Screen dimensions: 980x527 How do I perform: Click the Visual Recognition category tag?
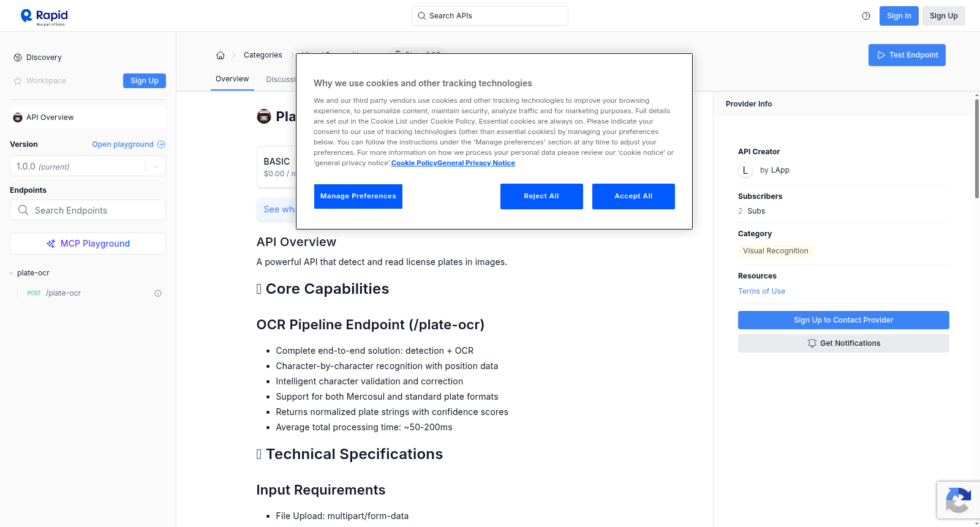(775, 251)
